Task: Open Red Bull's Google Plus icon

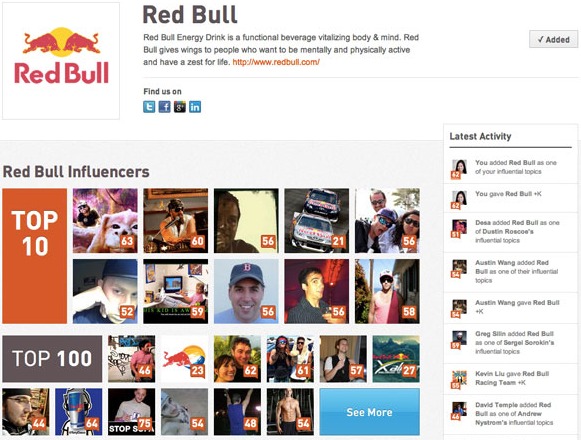Action: pos(180,107)
